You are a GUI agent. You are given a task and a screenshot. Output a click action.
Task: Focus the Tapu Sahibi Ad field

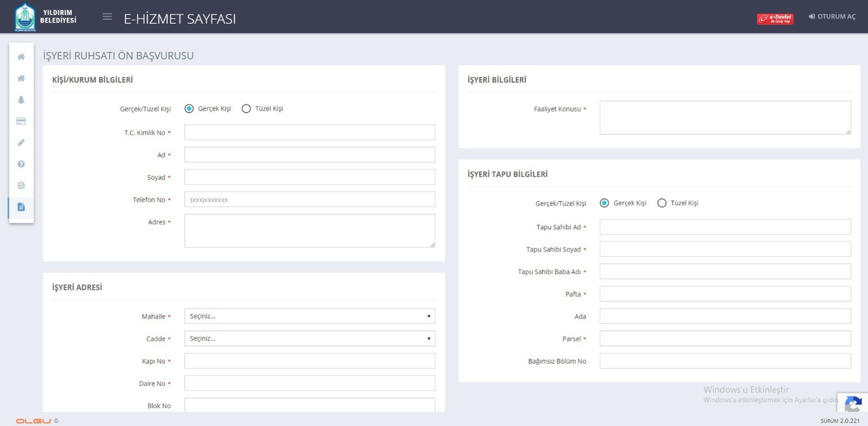(725, 227)
